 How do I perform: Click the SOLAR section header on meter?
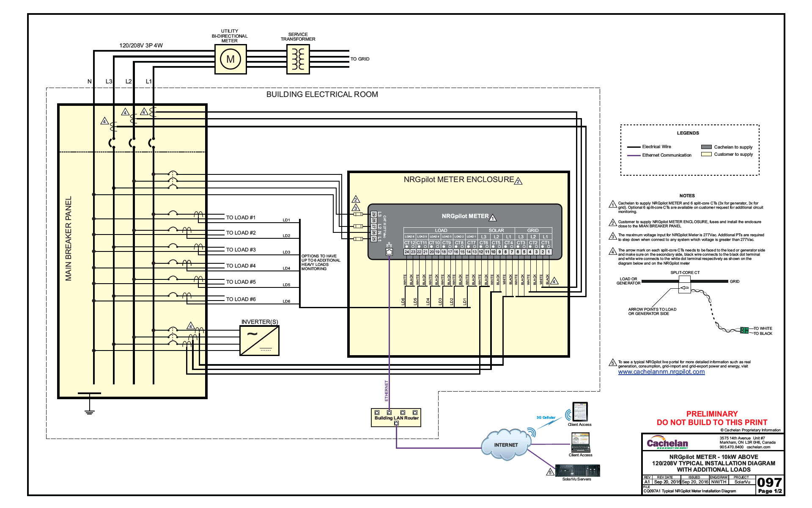(x=496, y=230)
